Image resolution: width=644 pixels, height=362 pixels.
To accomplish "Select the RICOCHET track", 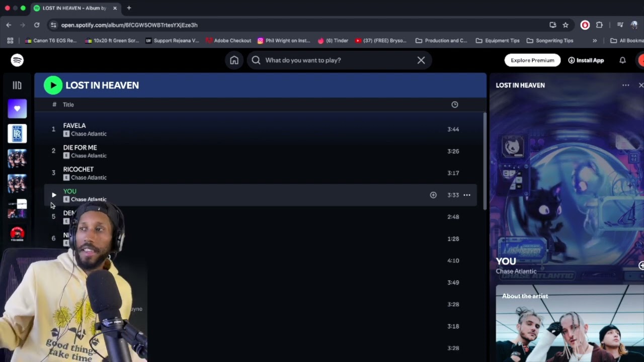I will 260,173.
